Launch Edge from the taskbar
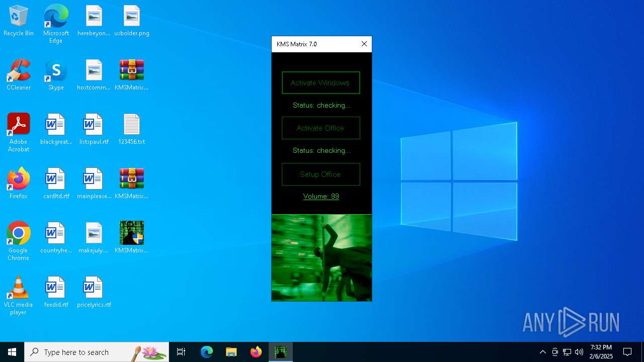The height and width of the screenshot is (362, 644). [x=207, y=352]
